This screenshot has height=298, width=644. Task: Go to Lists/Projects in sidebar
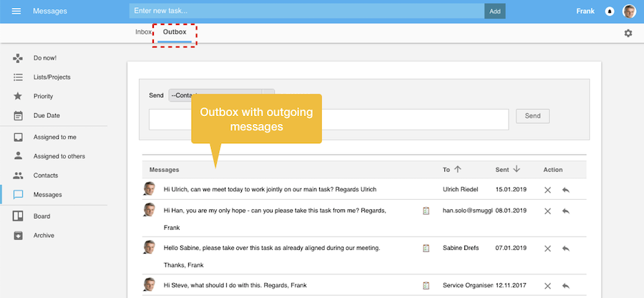coord(52,77)
